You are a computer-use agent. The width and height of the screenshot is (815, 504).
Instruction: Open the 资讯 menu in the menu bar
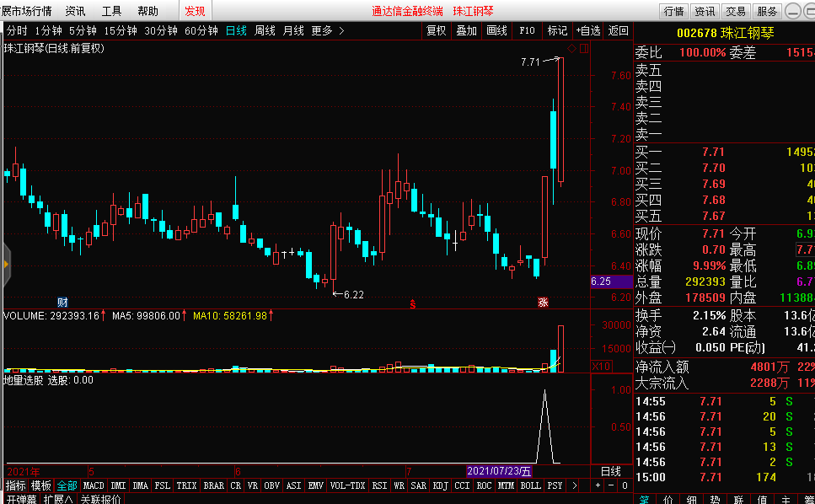pos(75,11)
